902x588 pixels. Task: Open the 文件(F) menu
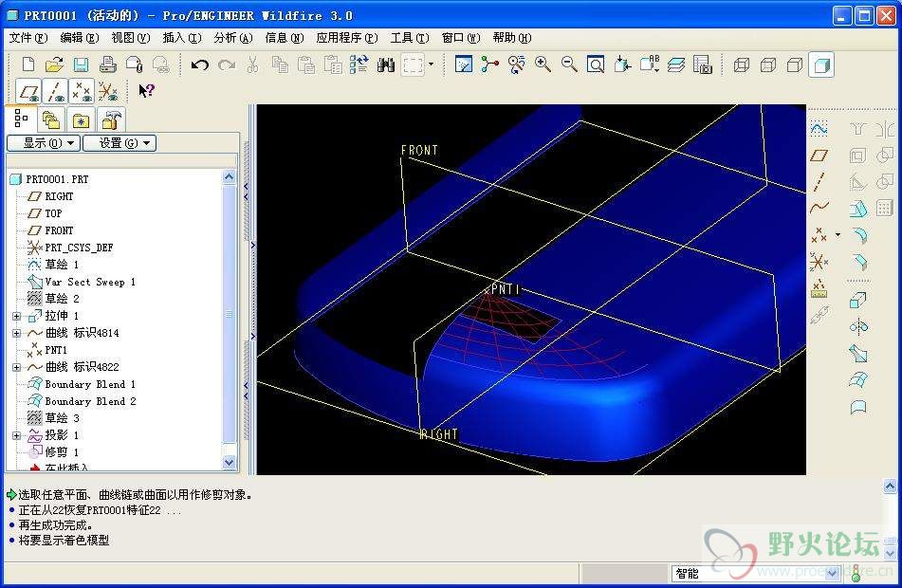[28, 38]
